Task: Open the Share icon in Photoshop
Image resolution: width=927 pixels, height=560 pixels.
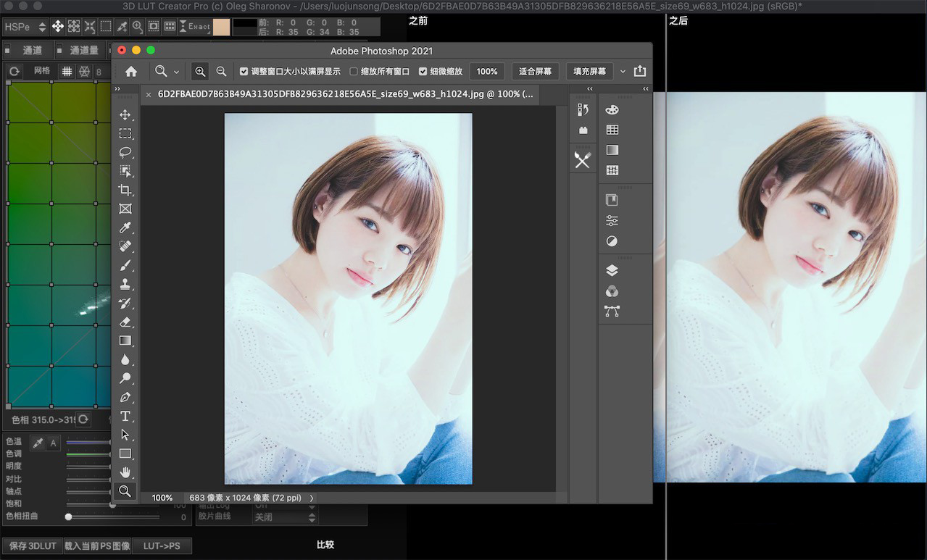Action: (639, 71)
